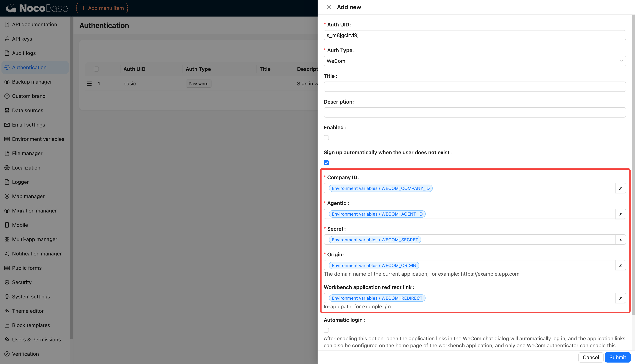635x364 pixels.
Task: Close the Add new drawer
Action: click(x=329, y=7)
